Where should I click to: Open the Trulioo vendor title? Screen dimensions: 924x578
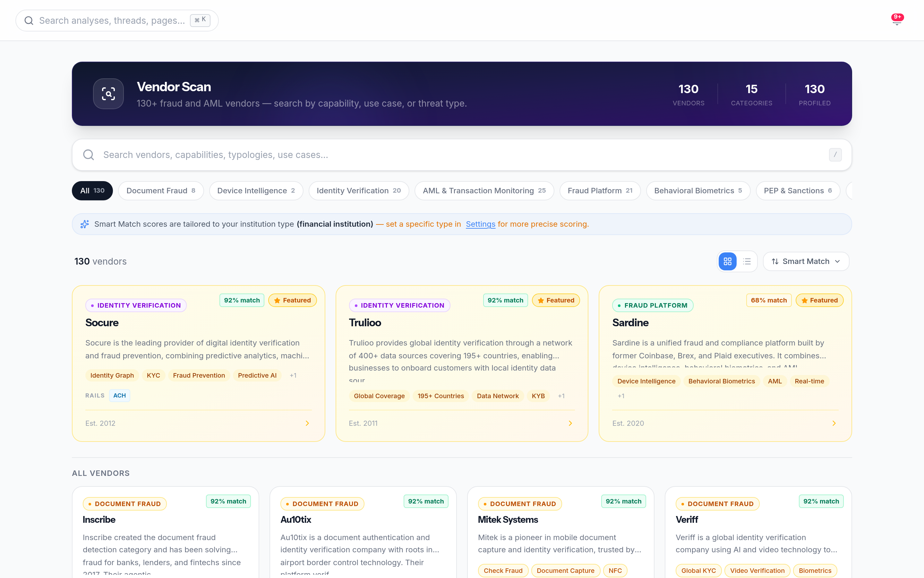point(365,323)
